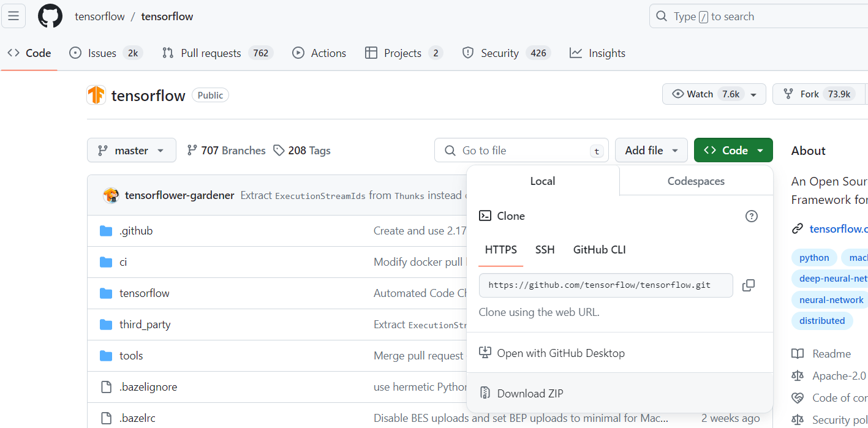Click the Go to file field
868x428 pixels.
point(521,151)
